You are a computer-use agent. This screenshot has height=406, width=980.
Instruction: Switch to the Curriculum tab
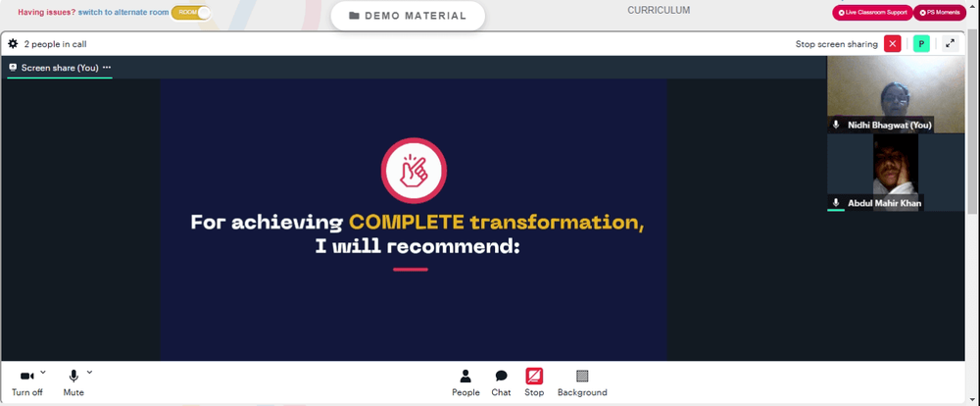659,10
